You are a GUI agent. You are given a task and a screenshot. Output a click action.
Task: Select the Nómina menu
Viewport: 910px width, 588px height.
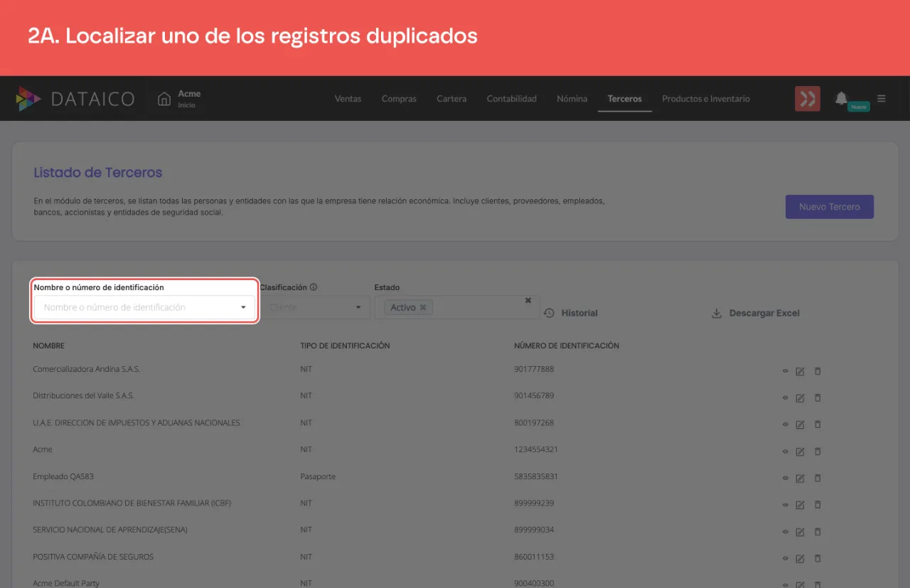572,99
